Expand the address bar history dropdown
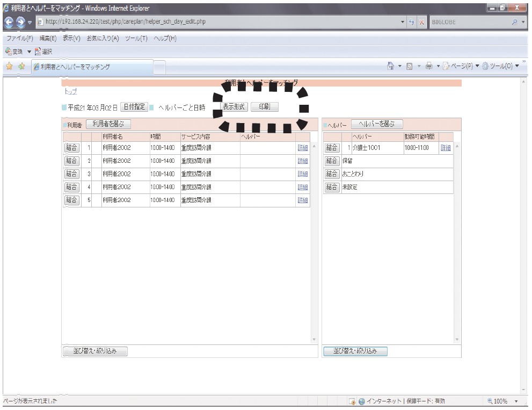Screen dimensions: 532x410 coord(403,22)
